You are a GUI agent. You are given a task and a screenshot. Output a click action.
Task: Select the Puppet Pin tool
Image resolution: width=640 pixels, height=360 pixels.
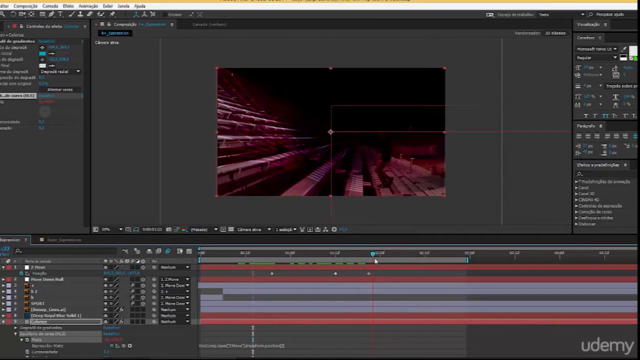pyautogui.click(x=112, y=14)
